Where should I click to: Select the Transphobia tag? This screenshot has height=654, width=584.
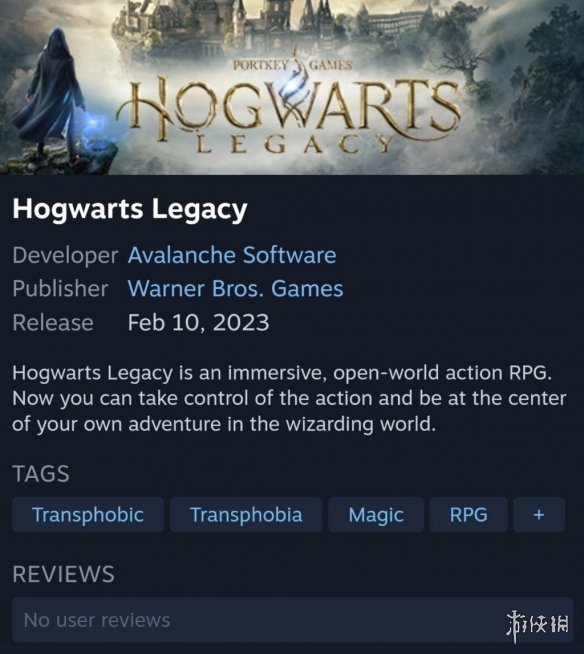[x=246, y=514]
